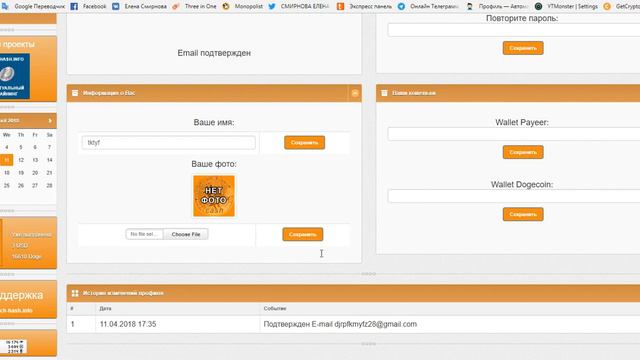Screen dimensions: 640x360
Task: Open the project banner in sidebar
Action: (x=15, y=76)
